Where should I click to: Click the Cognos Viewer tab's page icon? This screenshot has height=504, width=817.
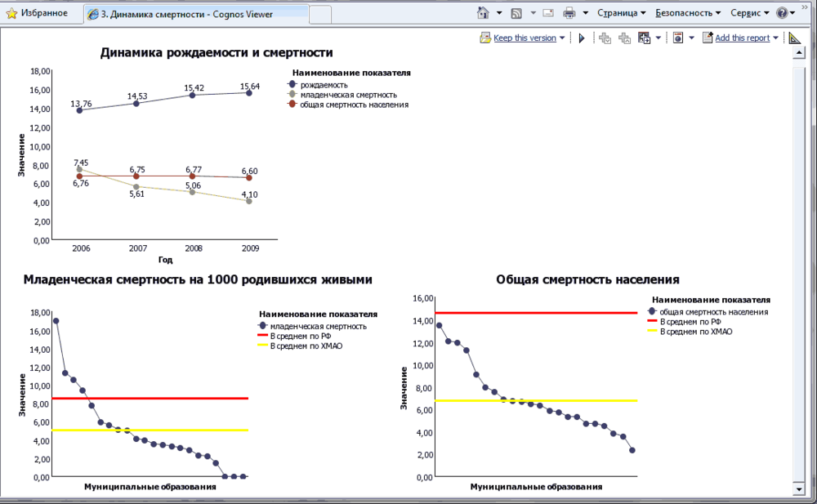pyautogui.click(x=93, y=14)
